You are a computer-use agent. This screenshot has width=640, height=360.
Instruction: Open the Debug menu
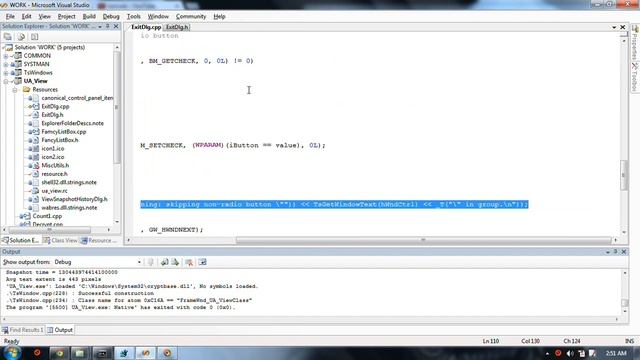click(111, 16)
